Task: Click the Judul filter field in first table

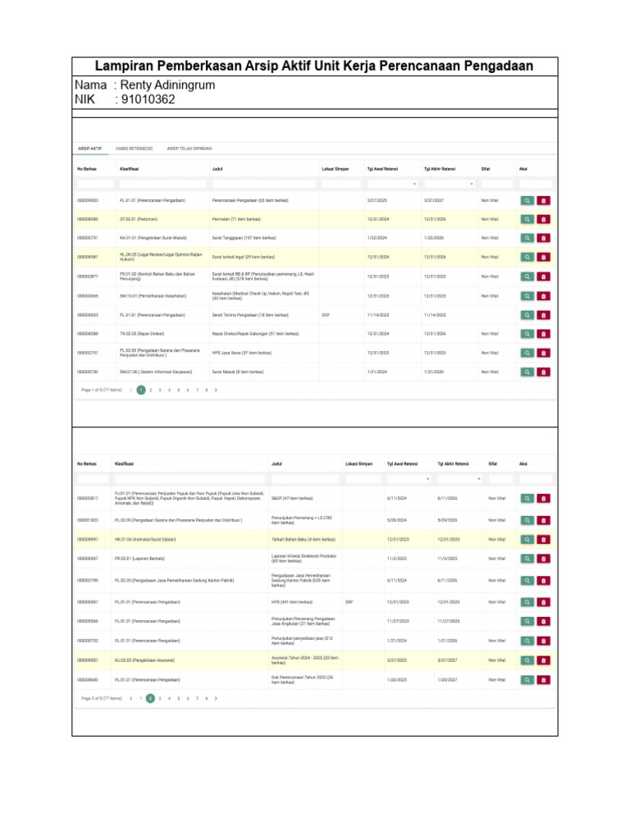Action: click(263, 184)
